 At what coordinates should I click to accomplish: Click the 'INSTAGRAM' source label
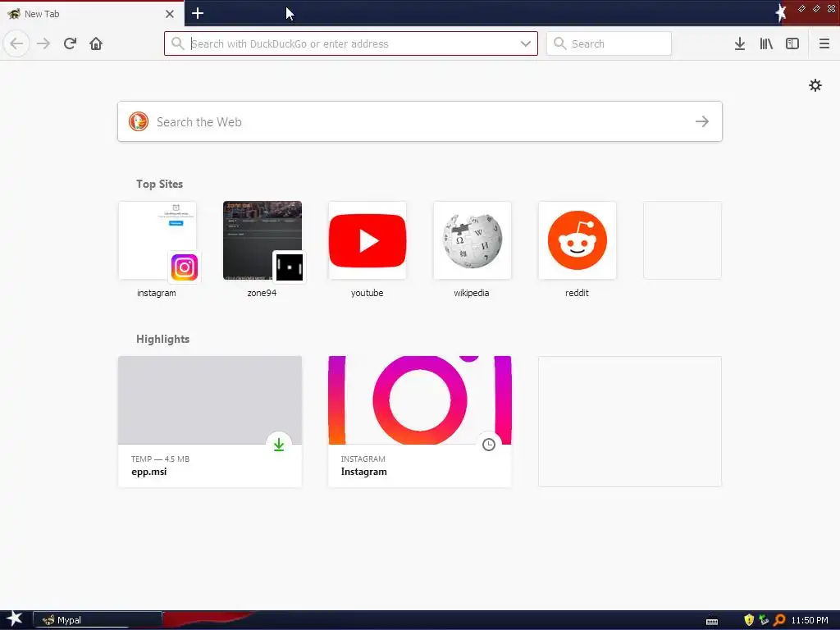coord(363,459)
